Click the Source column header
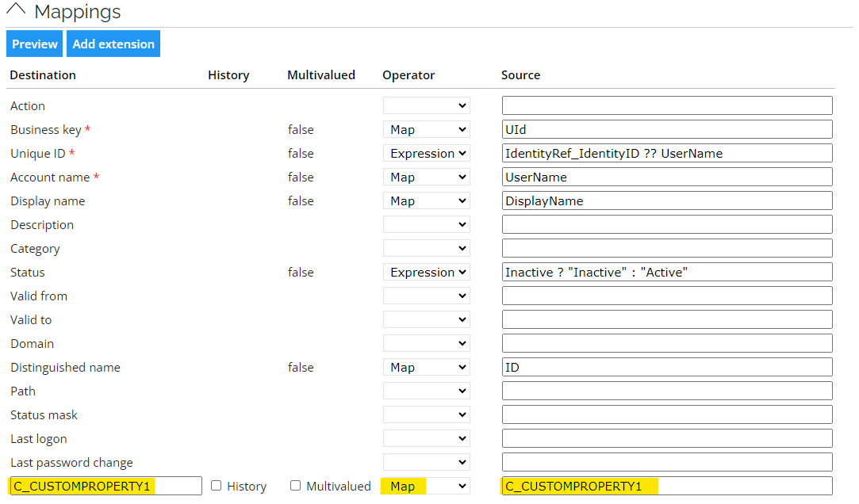The image size is (859, 504). (x=520, y=75)
